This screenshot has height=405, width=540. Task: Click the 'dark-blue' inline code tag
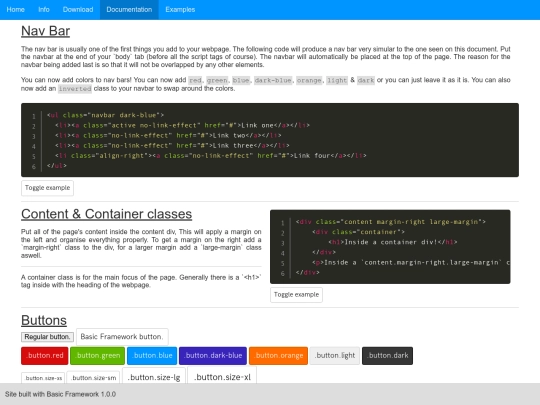point(273,80)
